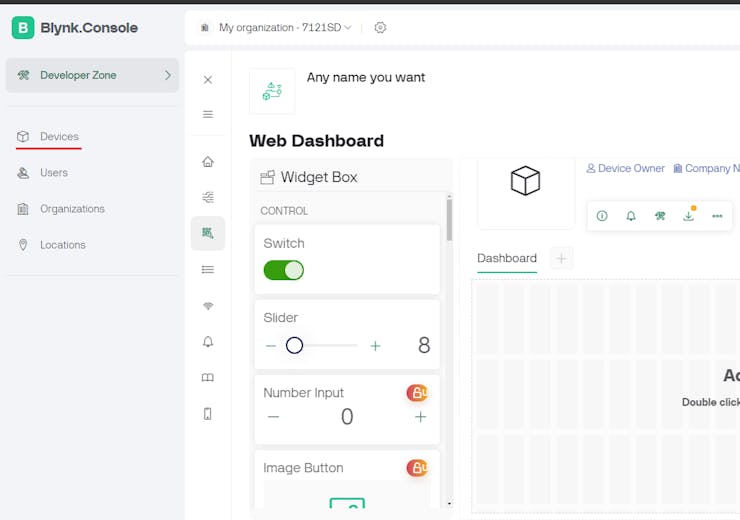The image size is (740, 520).
Task: Click the device info circle icon
Action: tap(602, 216)
